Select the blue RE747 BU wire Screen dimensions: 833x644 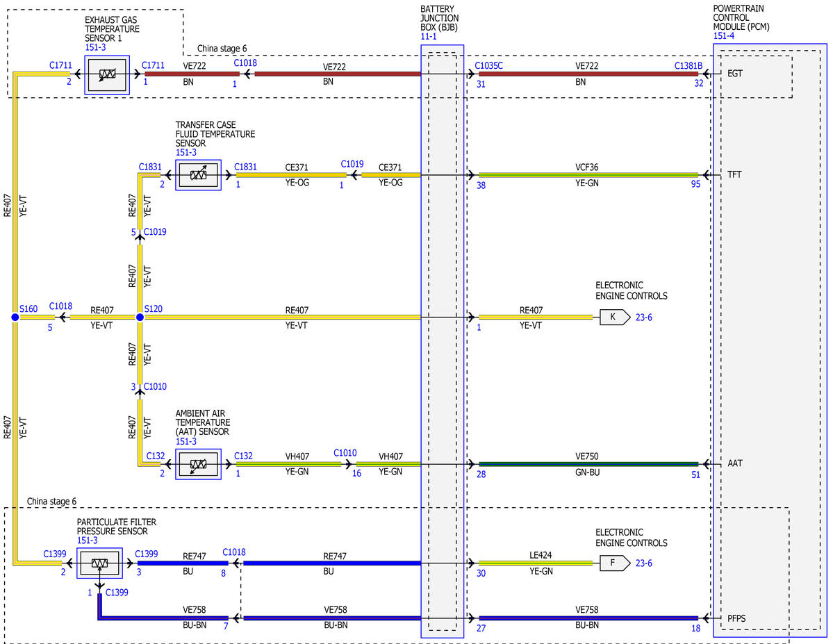tap(332, 563)
